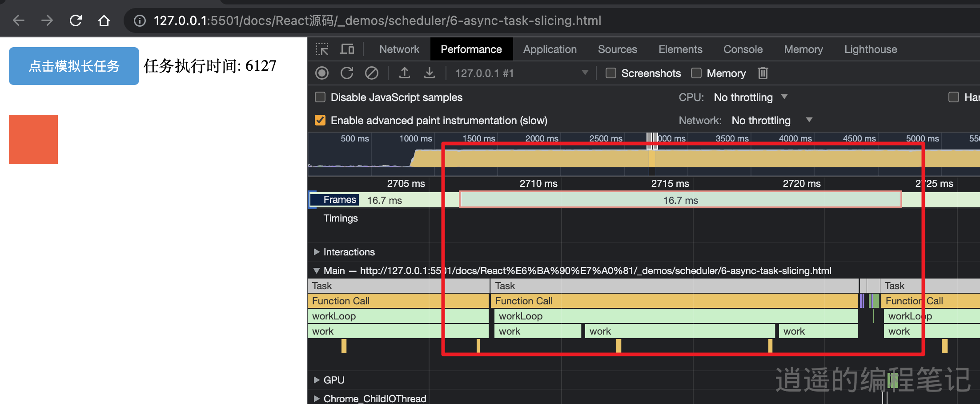This screenshot has height=404, width=980.
Task: Start recording a performance profile
Action: click(x=322, y=73)
